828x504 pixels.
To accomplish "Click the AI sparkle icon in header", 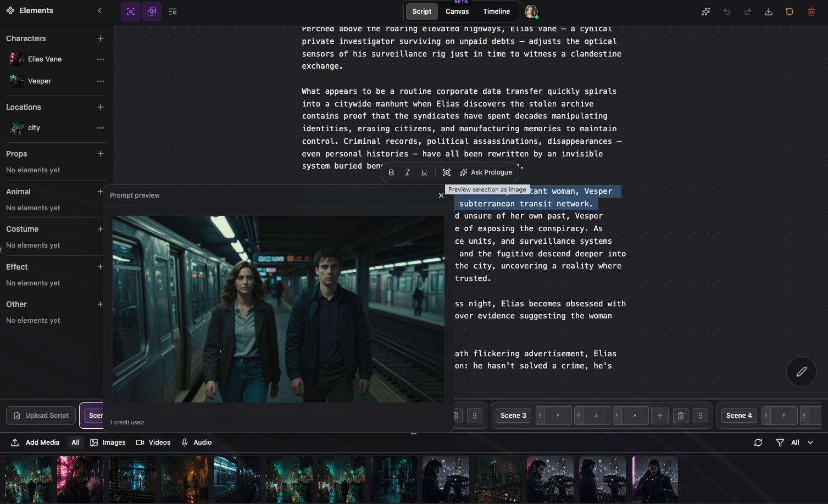I will click(x=706, y=12).
